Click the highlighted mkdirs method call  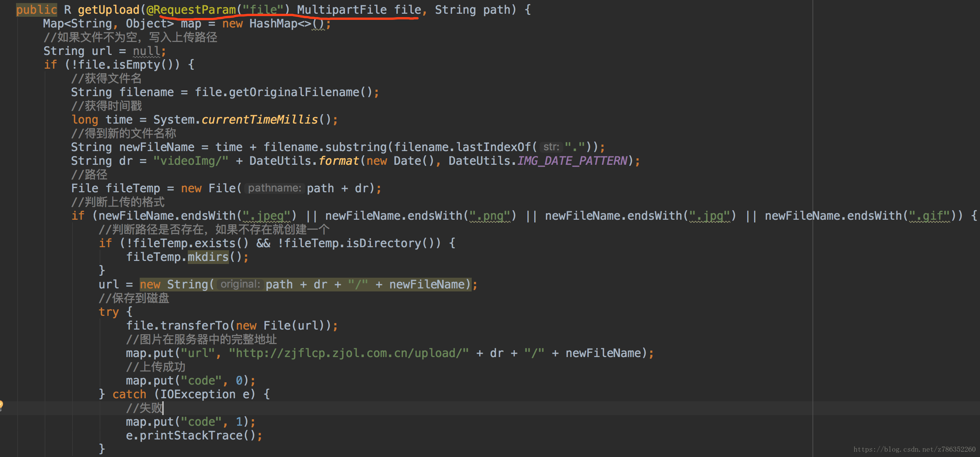pyautogui.click(x=208, y=257)
